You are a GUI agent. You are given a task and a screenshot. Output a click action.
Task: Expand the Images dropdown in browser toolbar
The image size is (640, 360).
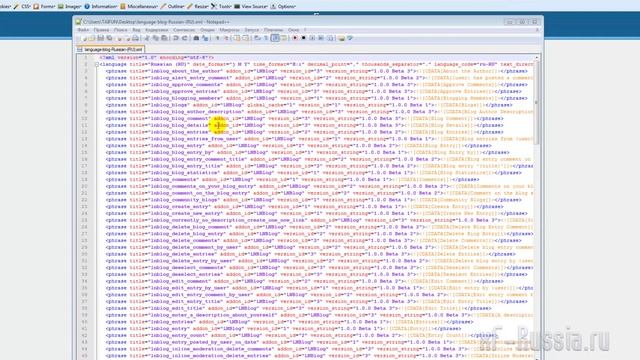point(70,6)
